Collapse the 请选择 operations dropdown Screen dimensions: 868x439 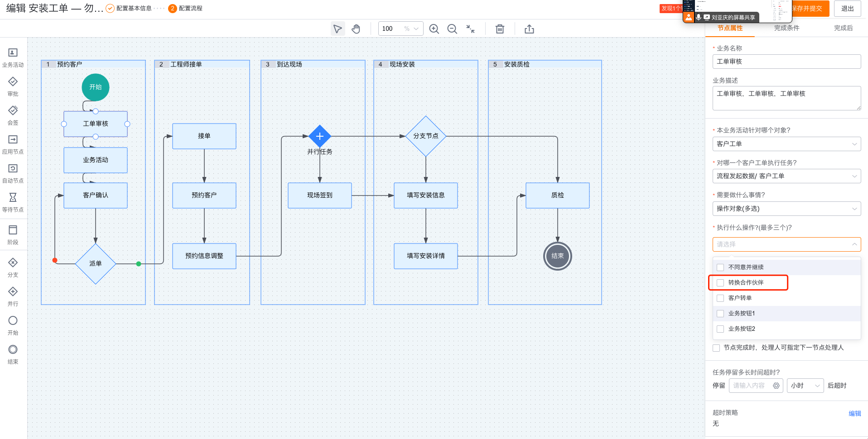click(x=786, y=244)
